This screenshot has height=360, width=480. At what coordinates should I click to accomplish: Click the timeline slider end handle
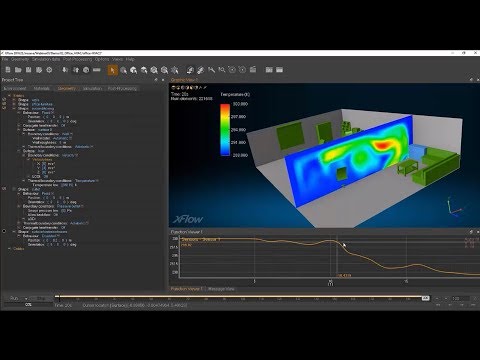pos(425,298)
